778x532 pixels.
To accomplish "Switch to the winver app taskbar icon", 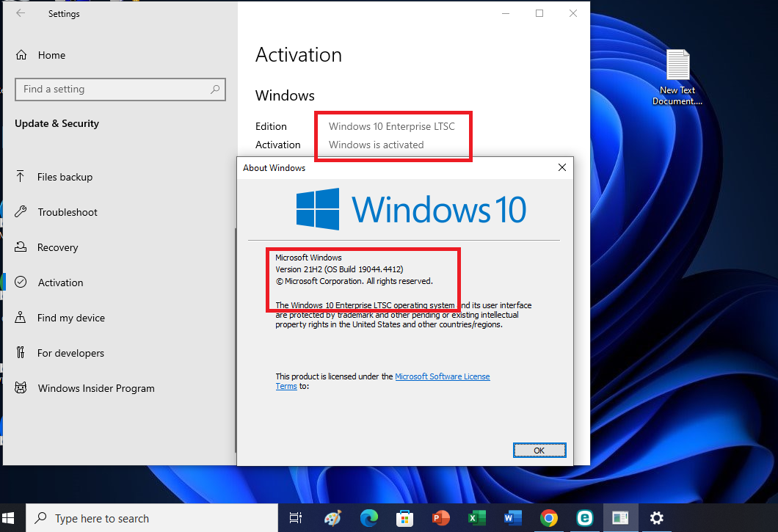I will [x=620, y=518].
